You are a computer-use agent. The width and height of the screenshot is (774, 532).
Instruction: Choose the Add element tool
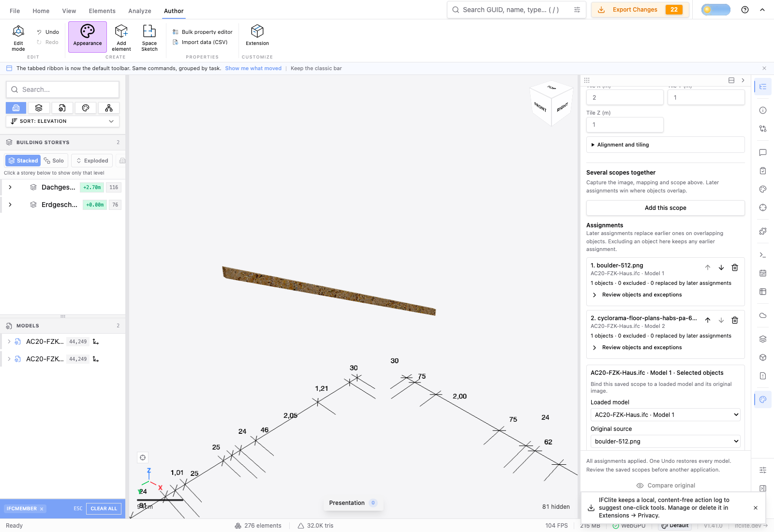click(121, 38)
